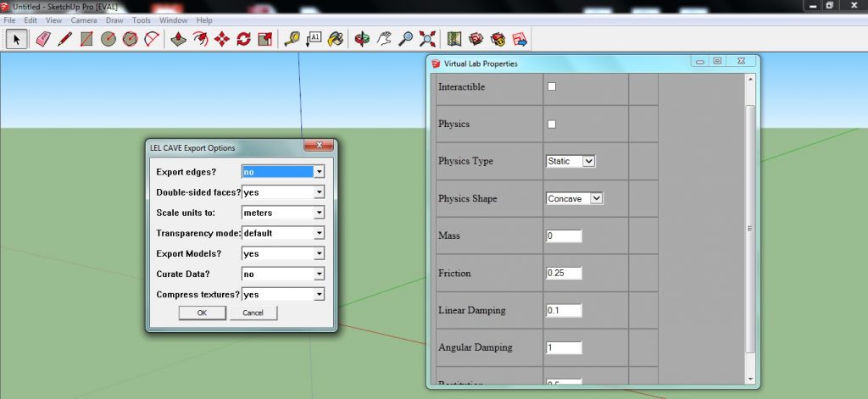Click the Friction input field
Screen dimensions: 868x399
pyautogui.click(x=564, y=273)
